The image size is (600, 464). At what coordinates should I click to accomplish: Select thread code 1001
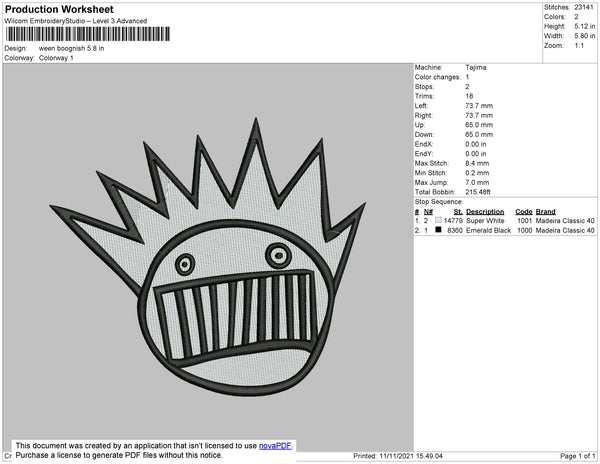pyautogui.click(x=524, y=221)
